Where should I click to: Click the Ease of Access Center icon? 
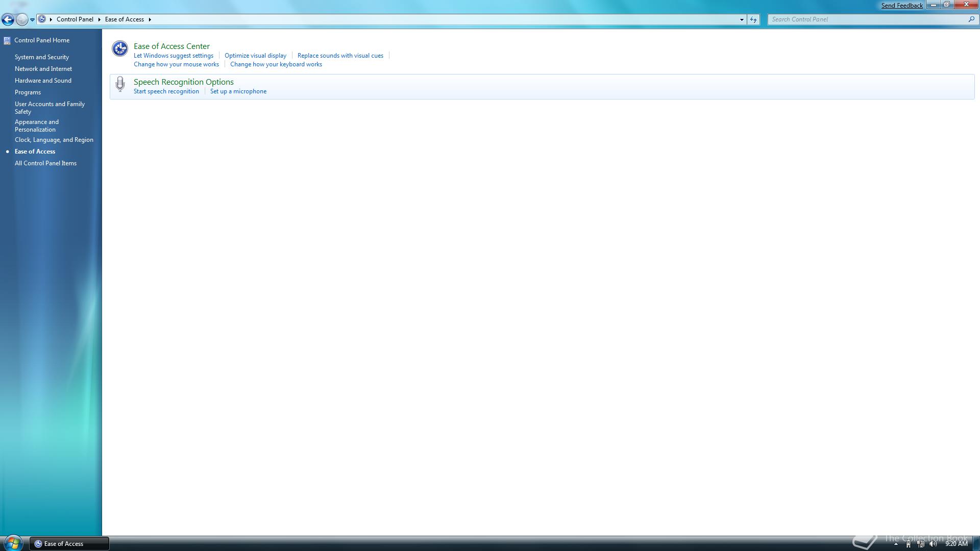click(120, 48)
